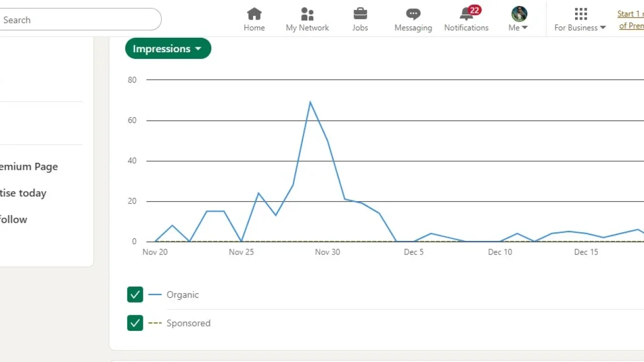Click your Me profile picture
This screenshot has width=644, height=362.
(x=519, y=14)
